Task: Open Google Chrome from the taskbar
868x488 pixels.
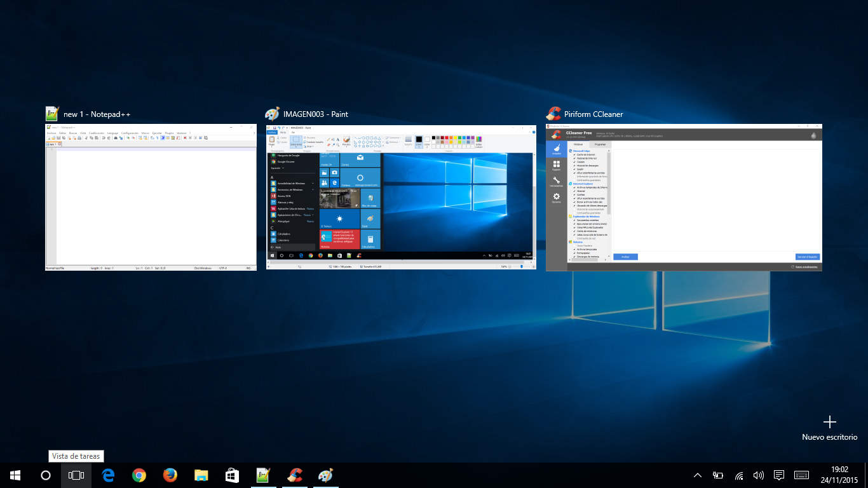Action: point(139,475)
